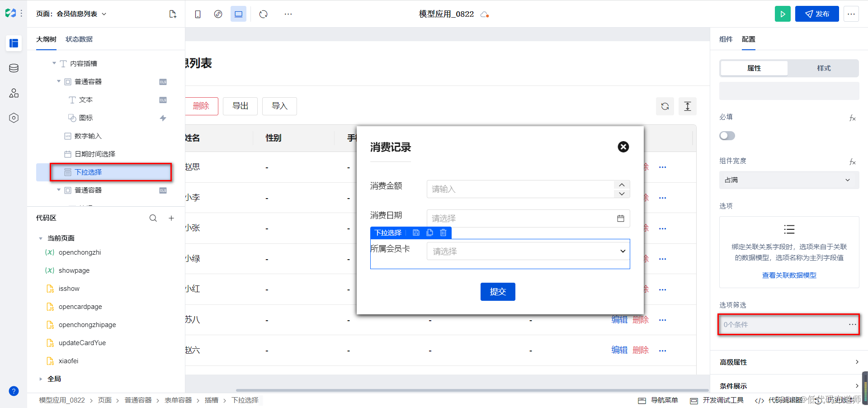Viewport: 868px width, 408px height.
Task: Open 导航菜单 in the status bar
Action: click(x=658, y=400)
